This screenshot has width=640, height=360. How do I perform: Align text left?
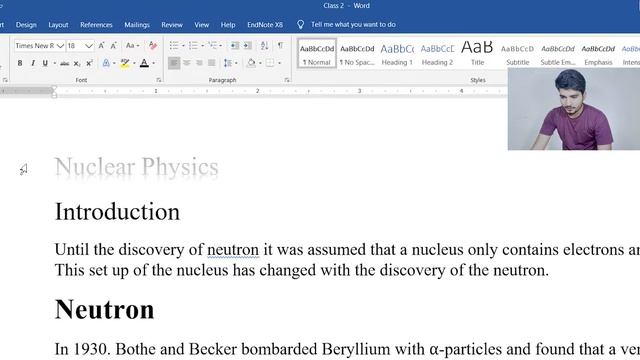point(174,63)
